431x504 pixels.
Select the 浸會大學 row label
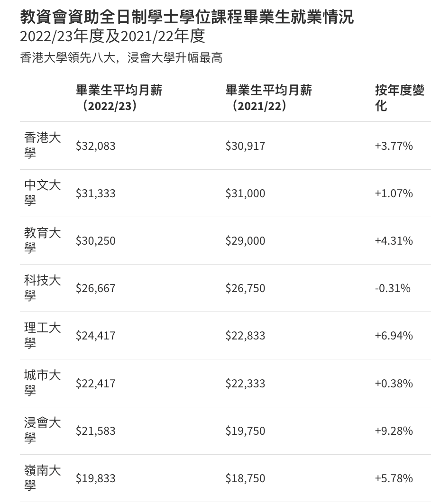(x=42, y=431)
